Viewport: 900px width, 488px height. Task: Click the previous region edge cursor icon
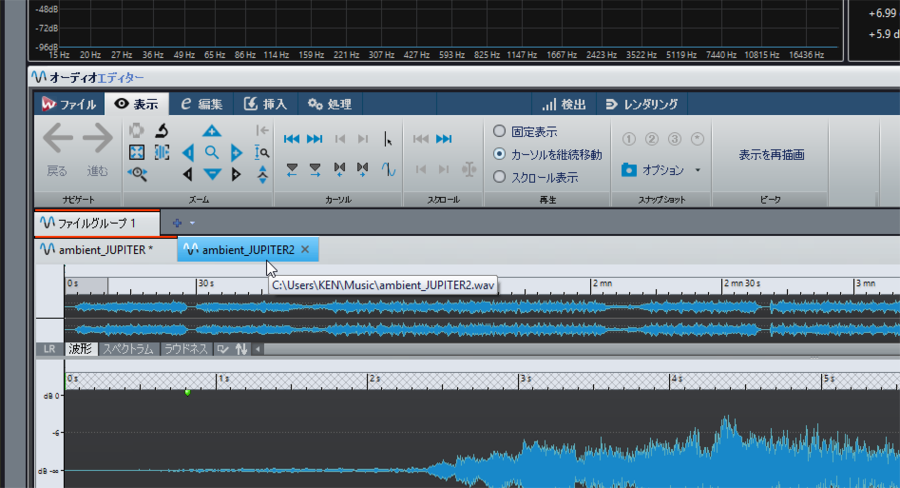pos(340,169)
